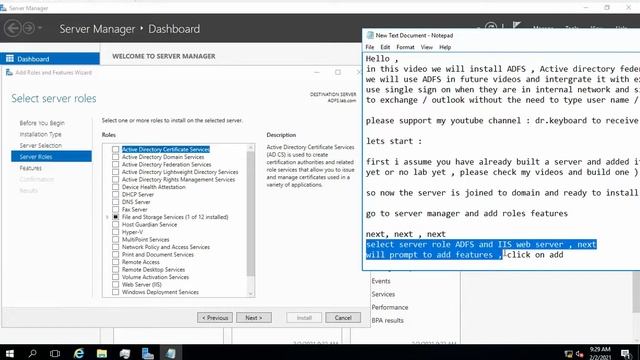
Task: Click Next in the roles wizard
Action: point(254,318)
